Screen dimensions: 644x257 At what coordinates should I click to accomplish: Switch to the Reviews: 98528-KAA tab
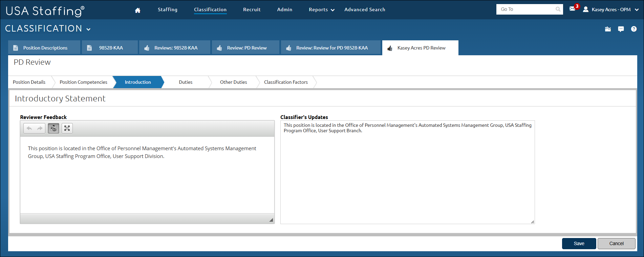pyautogui.click(x=175, y=47)
